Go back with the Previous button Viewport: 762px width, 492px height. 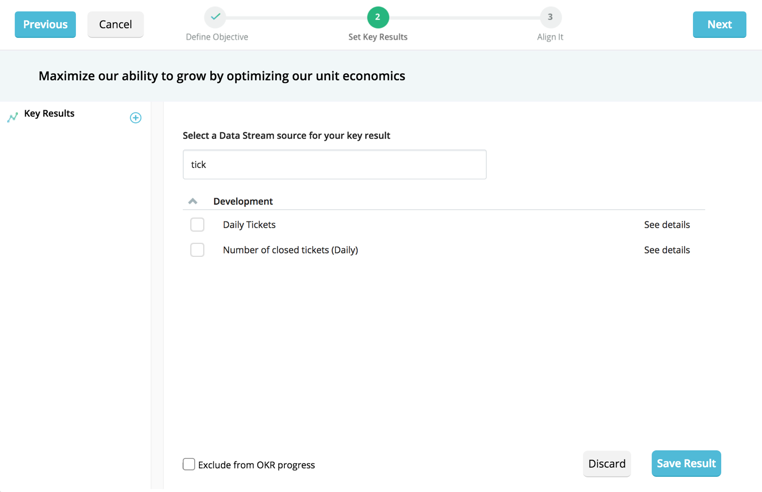coord(45,24)
